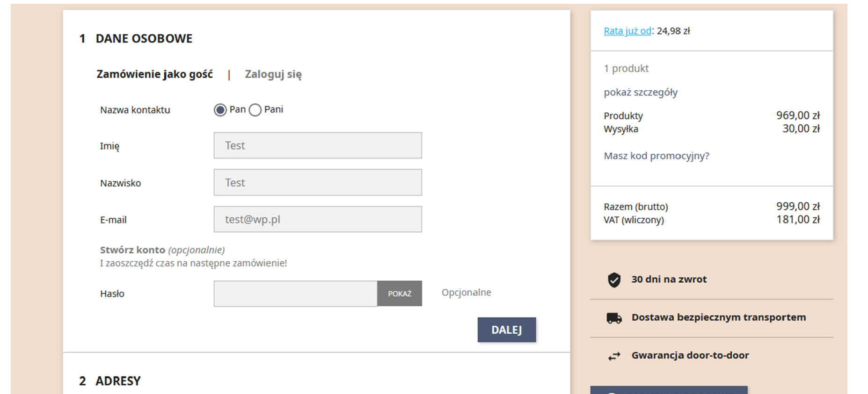Show password with POKAŻ button
The height and width of the screenshot is (394, 868).
[x=399, y=294]
